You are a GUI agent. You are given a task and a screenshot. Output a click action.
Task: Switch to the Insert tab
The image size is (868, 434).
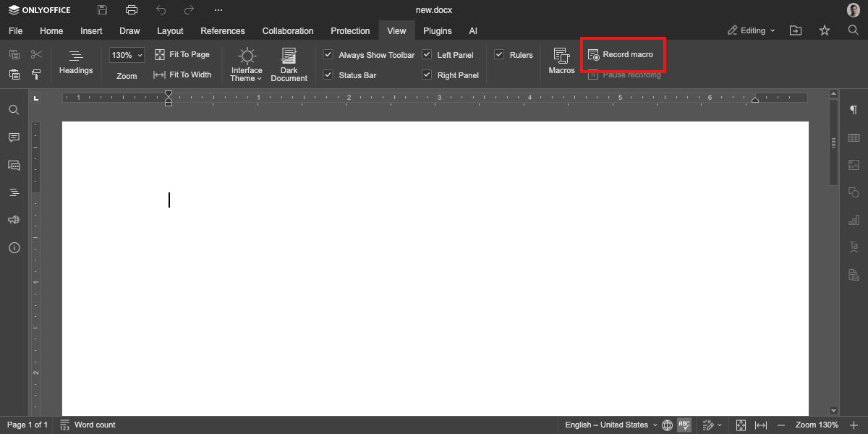(x=91, y=31)
